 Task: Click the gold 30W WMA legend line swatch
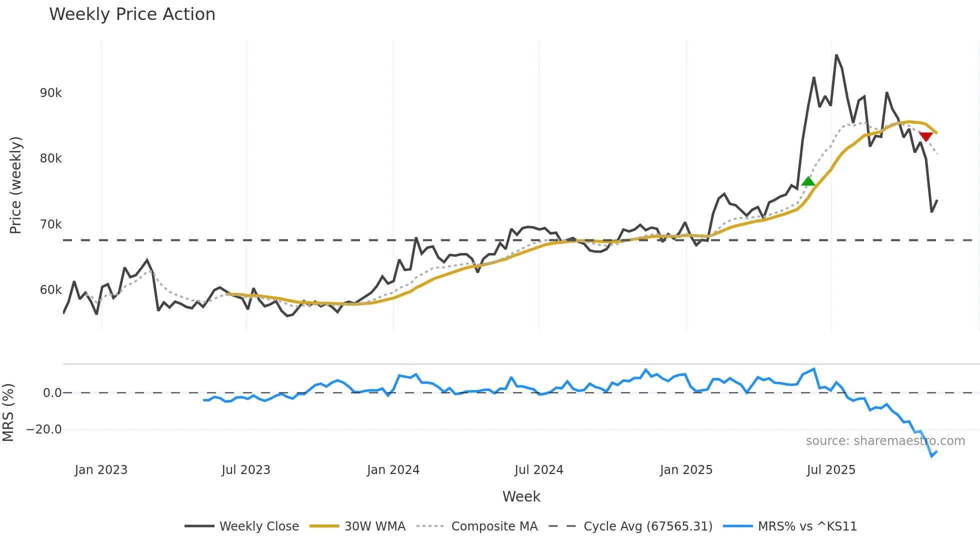(x=324, y=526)
